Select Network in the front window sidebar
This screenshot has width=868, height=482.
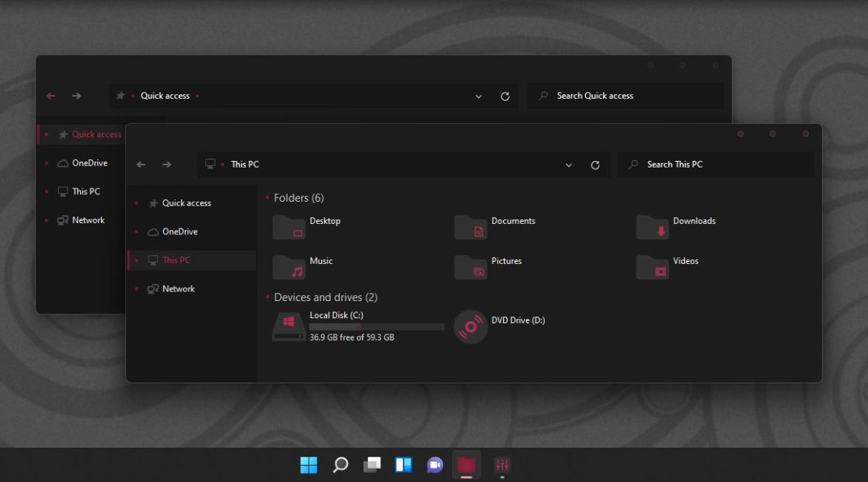coord(178,289)
